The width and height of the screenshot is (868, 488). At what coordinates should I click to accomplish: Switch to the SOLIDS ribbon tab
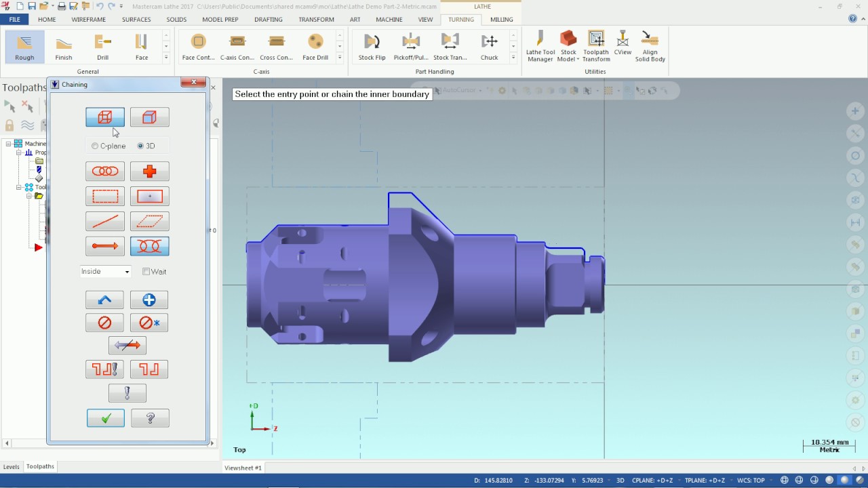176,20
